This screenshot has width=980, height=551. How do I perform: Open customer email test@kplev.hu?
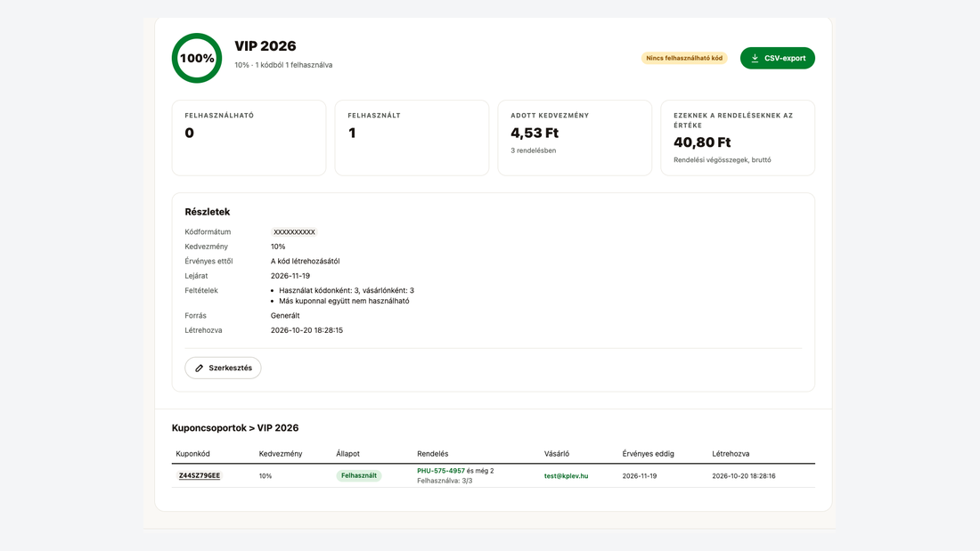pyautogui.click(x=567, y=476)
